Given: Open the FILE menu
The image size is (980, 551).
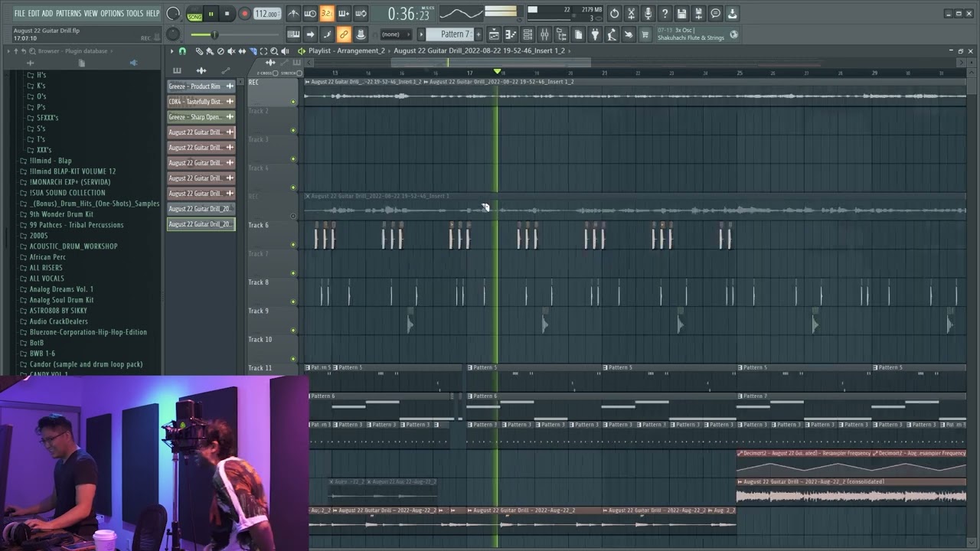Looking at the screenshot, I should point(19,14).
